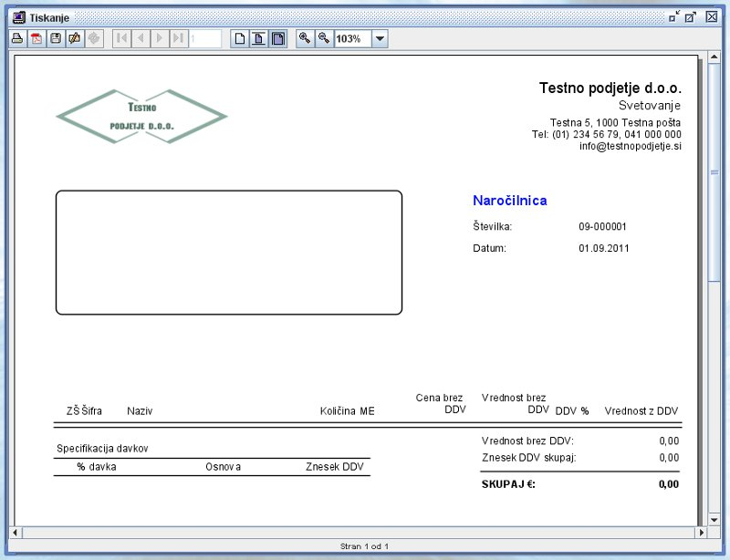Click the Save diskette icon
The height and width of the screenshot is (560, 730).
click(x=56, y=38)
